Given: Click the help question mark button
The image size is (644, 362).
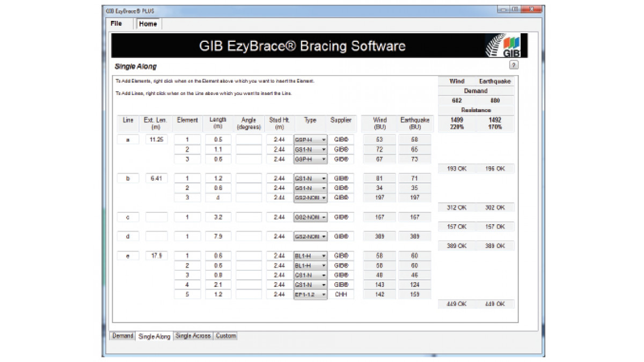Looking at the screenshot, I should point(514,65).
